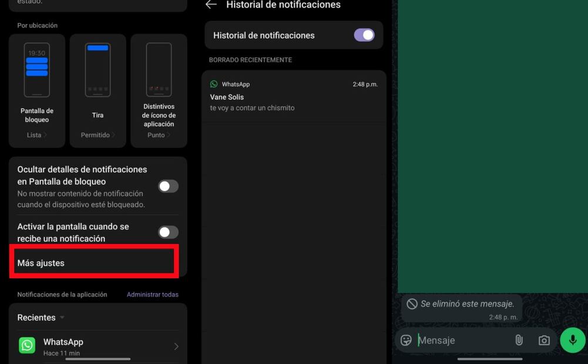This screenshot has height=364, width=588.
Task: Open Pantalla de bloqueo Lista option
Action: point(36,135)
